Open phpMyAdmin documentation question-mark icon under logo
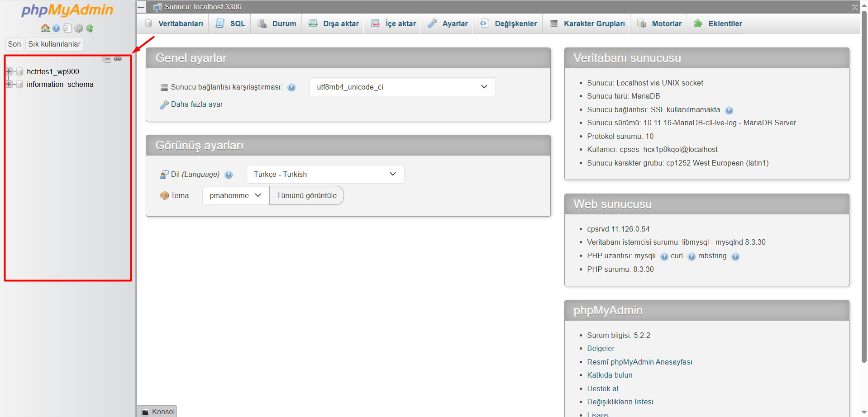Image resolution: width=868 pixels, height=417 pixels. pos(56,28)
